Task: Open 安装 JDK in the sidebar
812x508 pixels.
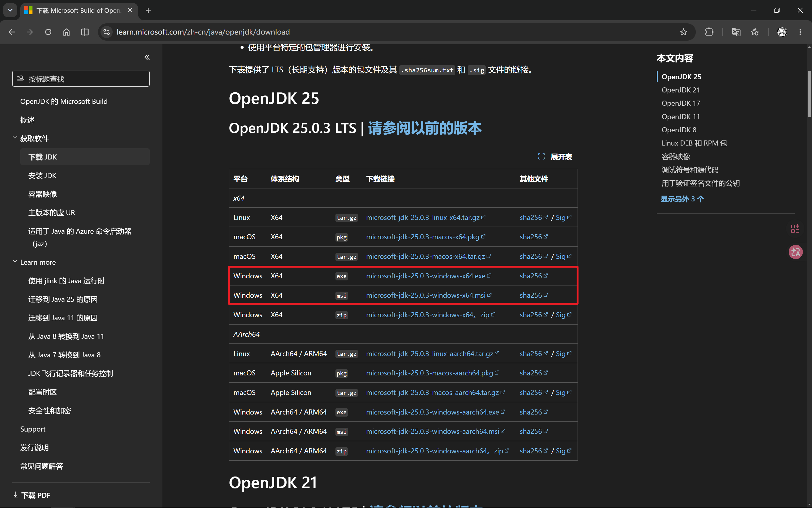Action: (x=42, y=175)
